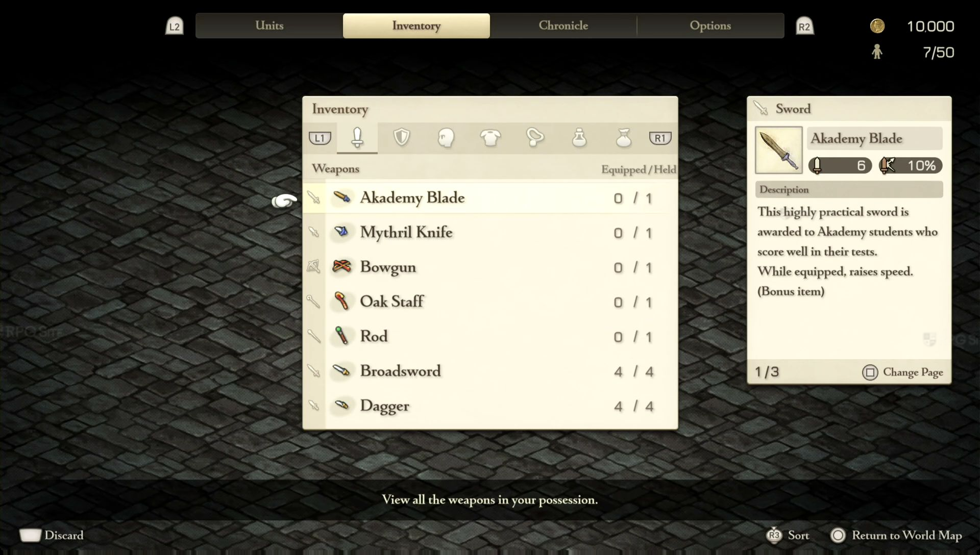
Task: Select the Mythril Knife row
Action: tap(491, 232)
